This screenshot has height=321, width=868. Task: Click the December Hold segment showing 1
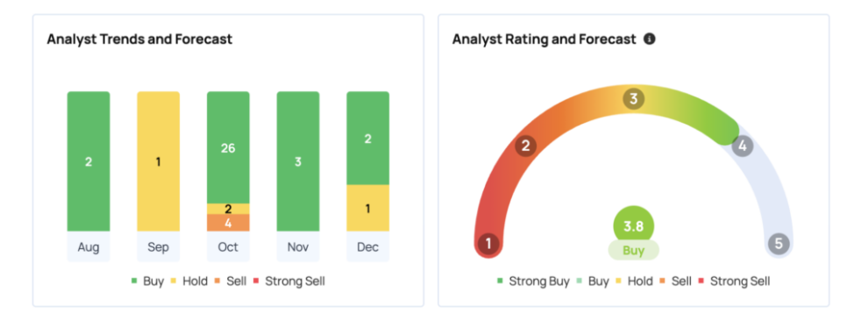367,208
